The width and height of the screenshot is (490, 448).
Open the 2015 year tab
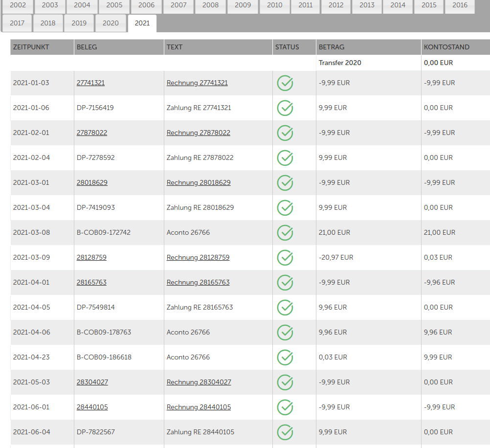429,5
